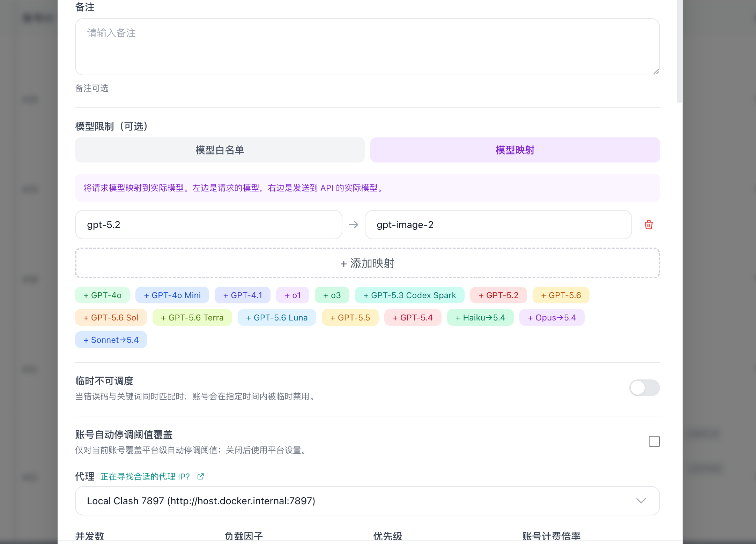Delete the gpt-5.2 mapping row

pyautogui.click(x=648, y=225)
